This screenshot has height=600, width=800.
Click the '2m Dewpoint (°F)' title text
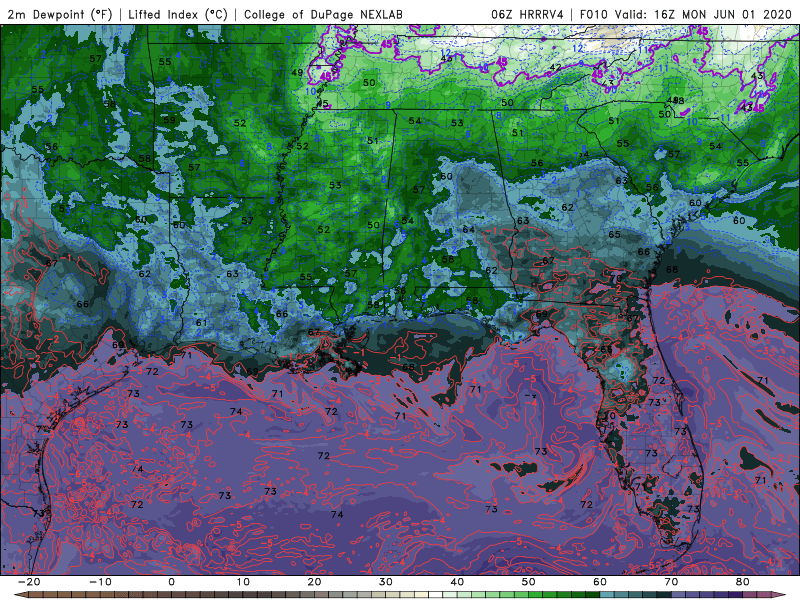pyautogui.click(x=60, y=15)
